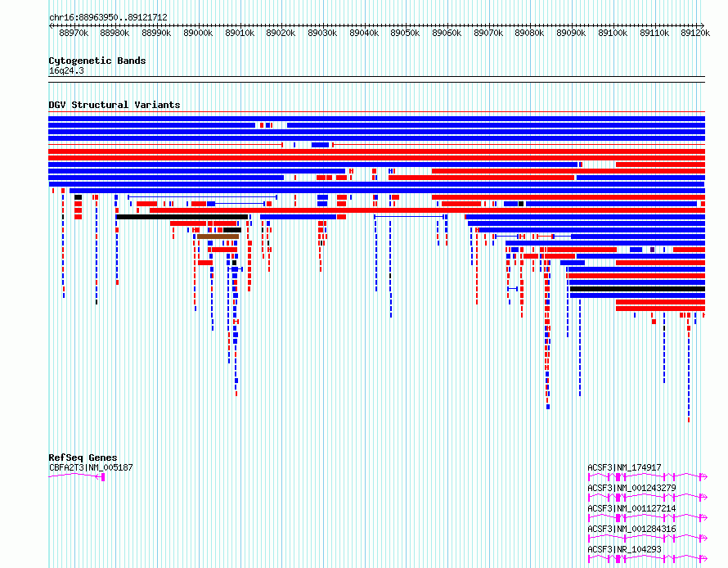728x568 pixels.
Task: Open the ACSF3|NM_001243279 transcript label
Action: pyautogui.click(x=632, y=488)
